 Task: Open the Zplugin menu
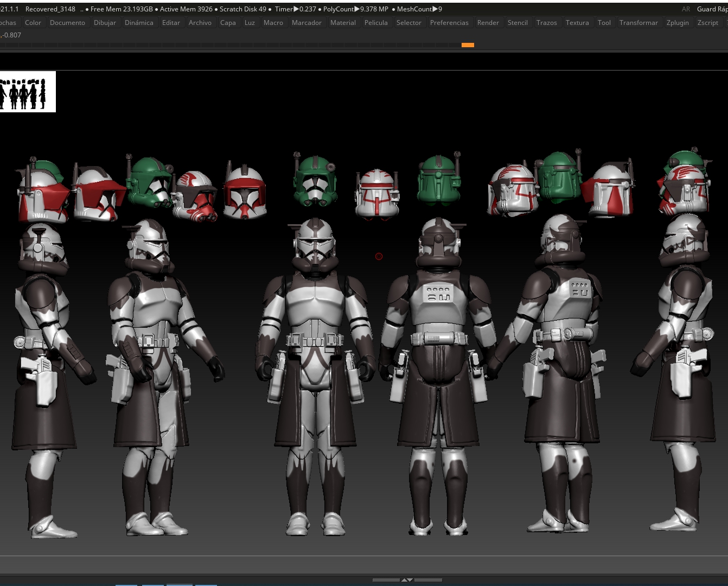[678, 23]
